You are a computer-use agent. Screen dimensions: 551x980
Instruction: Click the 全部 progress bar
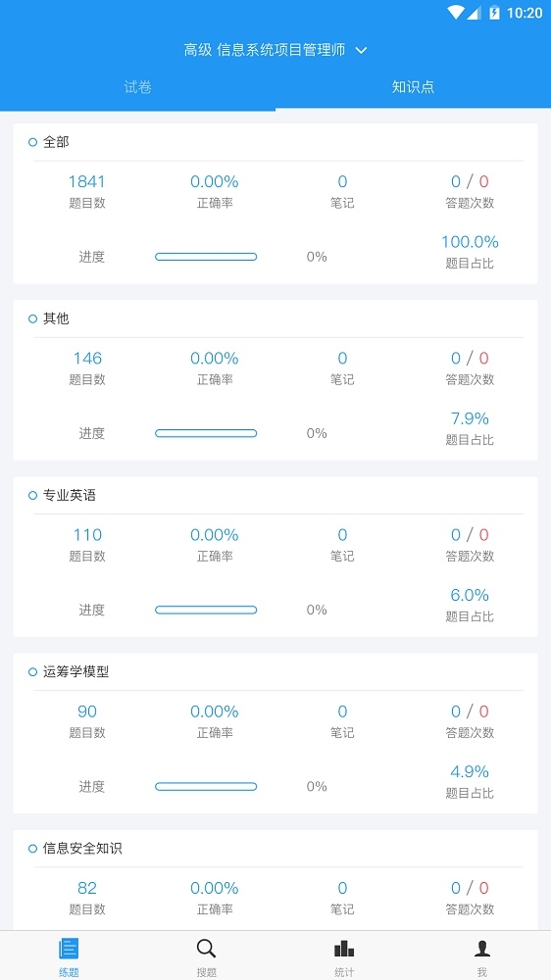(206, 257)
